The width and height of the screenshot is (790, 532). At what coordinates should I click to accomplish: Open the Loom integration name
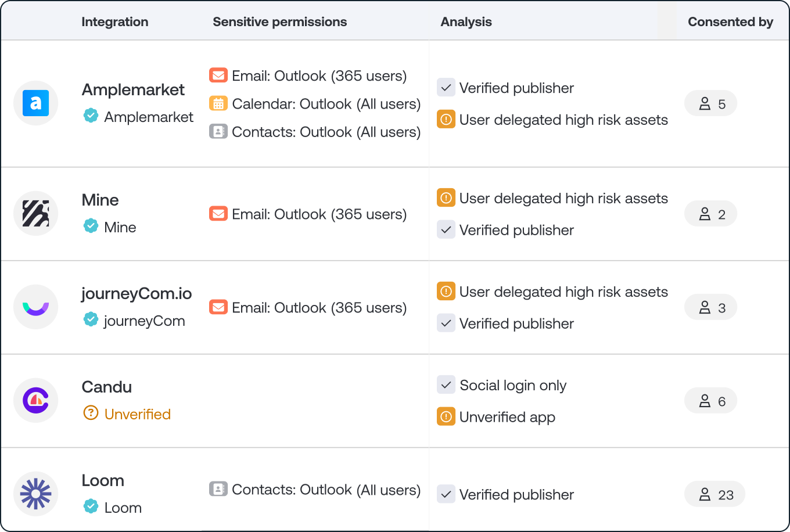click(103, 480)
